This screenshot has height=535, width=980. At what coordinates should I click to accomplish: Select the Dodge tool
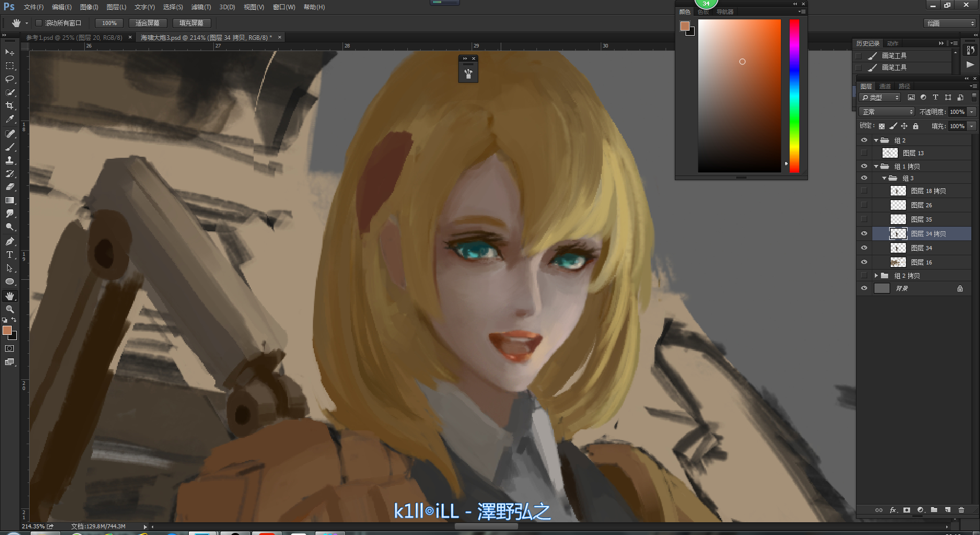(10, 227)
